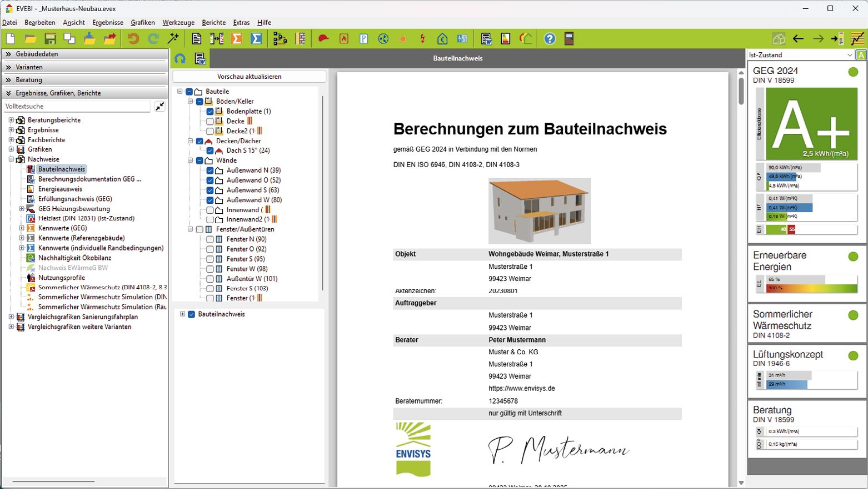The height and width of the screenshot is (492, 868).
Task: Click the house 3D model thumbnail
Action: tap(540, 211)
